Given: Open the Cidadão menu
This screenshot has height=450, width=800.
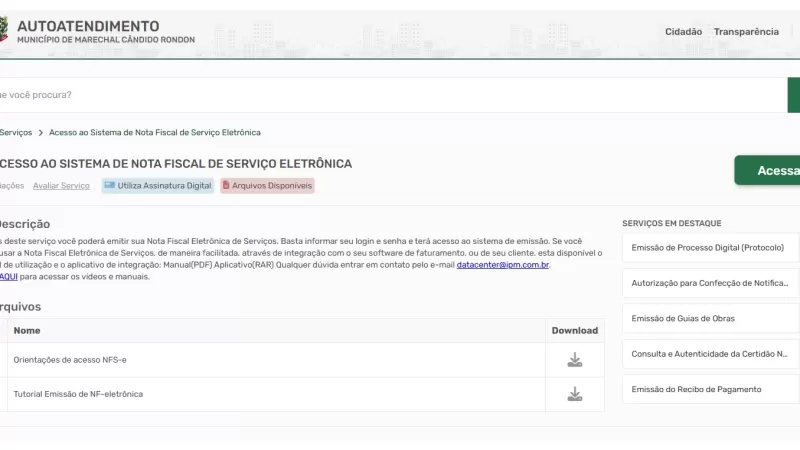Looking at the screenshot, I should pyautogui.click(x=683, y=32).
